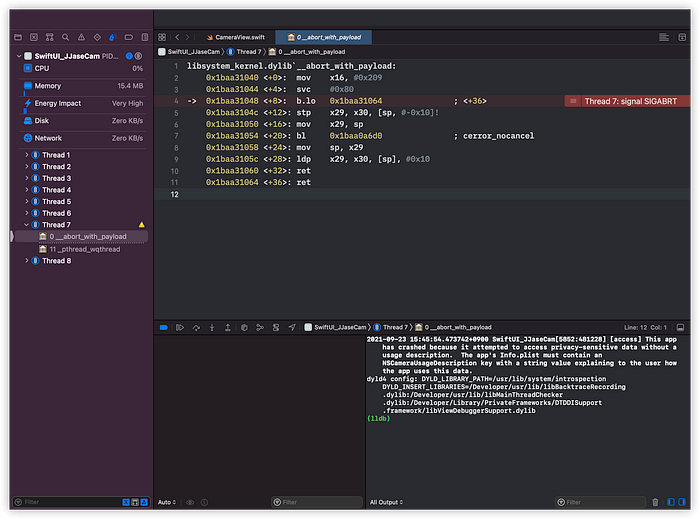This screenshot has height=519, width=700.
Task: Click Thread 7 signal SIGABRT annotation
Action: [627, 101]
